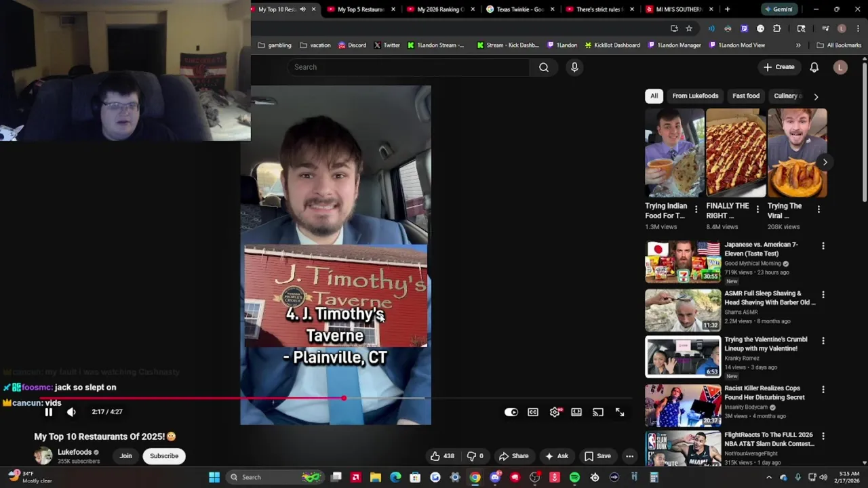Viewport: 868px width, 488px height.
Task: Open the vacation bookmarks folder
Action: point(315,45)
